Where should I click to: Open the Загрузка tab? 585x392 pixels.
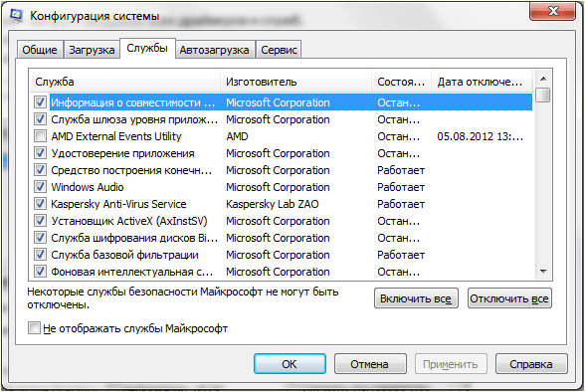[92, 50]
